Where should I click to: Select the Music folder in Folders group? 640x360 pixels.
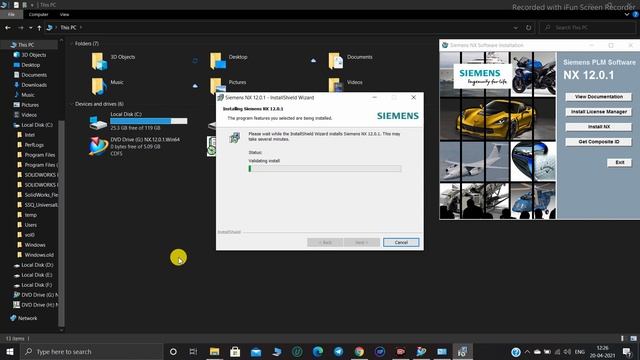(x=99, y=86)
